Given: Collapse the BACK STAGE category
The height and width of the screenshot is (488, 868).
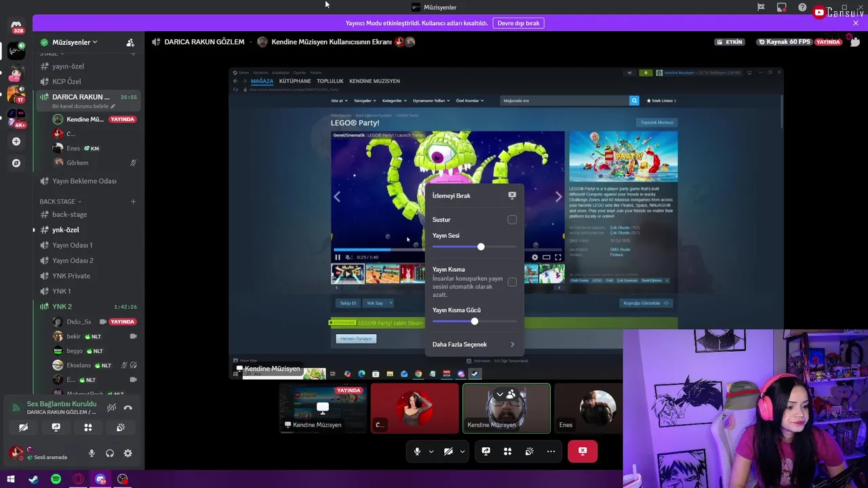Looking at the screenshot, I should coord(60,201).
